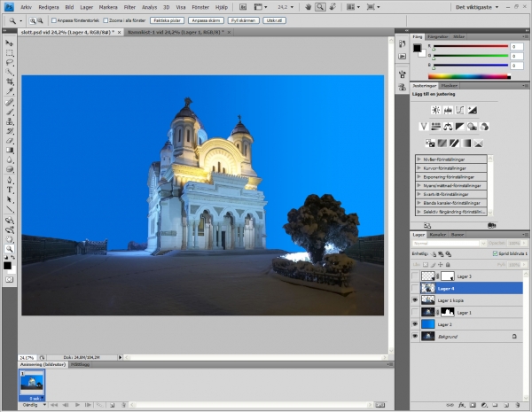Add a Levels adjustment

click(448, 110)
